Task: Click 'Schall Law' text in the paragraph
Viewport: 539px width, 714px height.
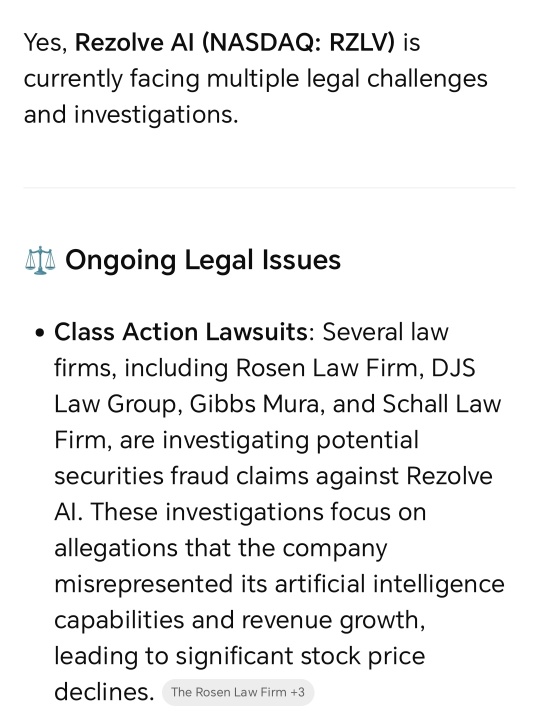Action: [x=442, y=404]
